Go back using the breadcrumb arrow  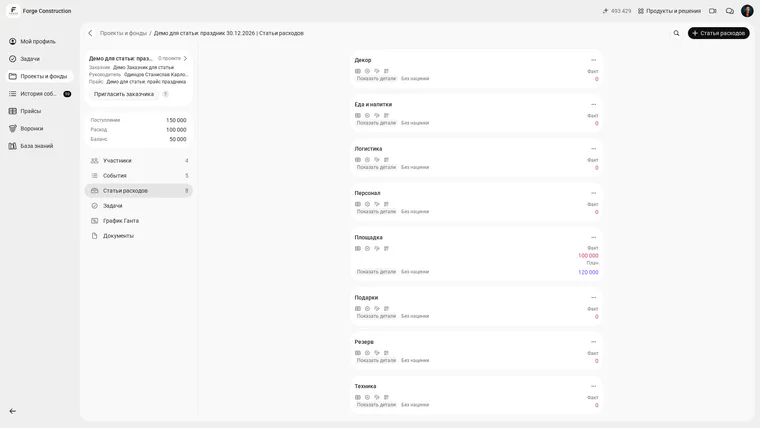coord(90,33)
